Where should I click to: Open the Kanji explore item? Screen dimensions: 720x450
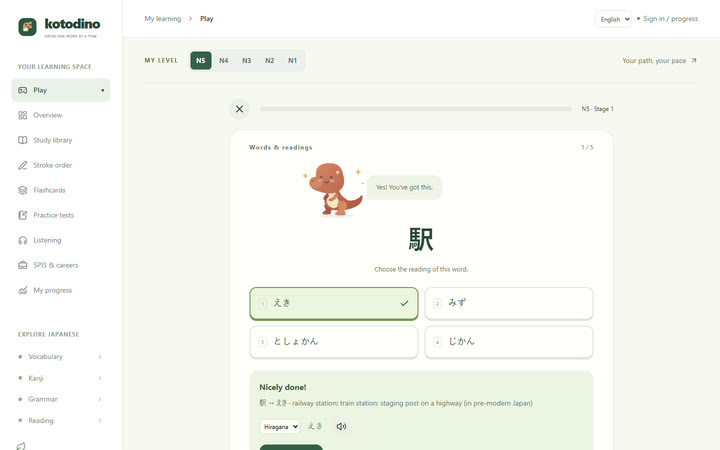[x=60, y=378]
